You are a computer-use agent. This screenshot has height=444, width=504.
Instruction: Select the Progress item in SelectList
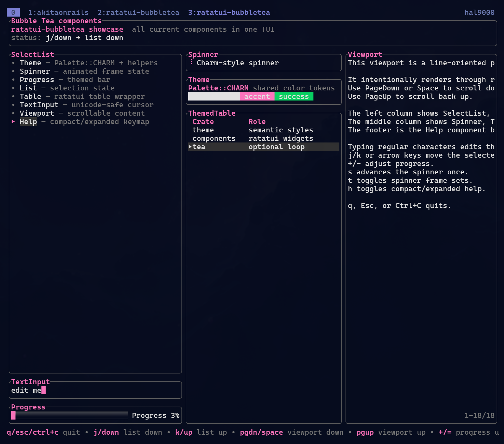pos(61,80)
